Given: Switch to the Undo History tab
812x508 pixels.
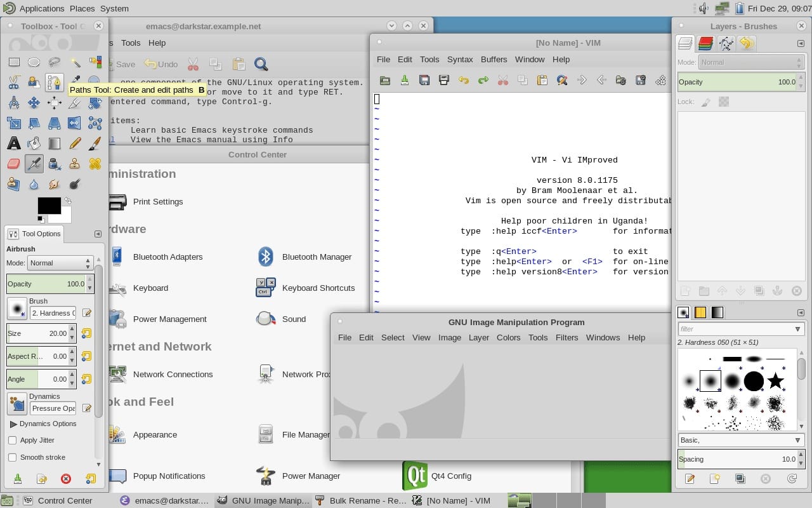Looking at the screenshot, I should coord(747,43).
